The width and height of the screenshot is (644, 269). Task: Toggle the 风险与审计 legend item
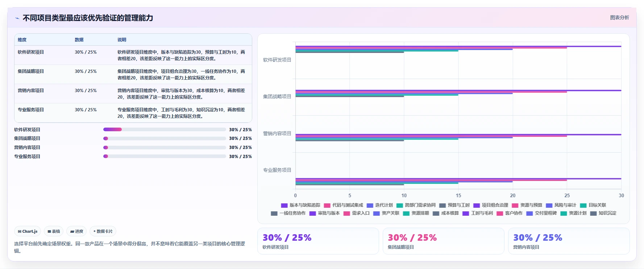(x=561, y=205)
